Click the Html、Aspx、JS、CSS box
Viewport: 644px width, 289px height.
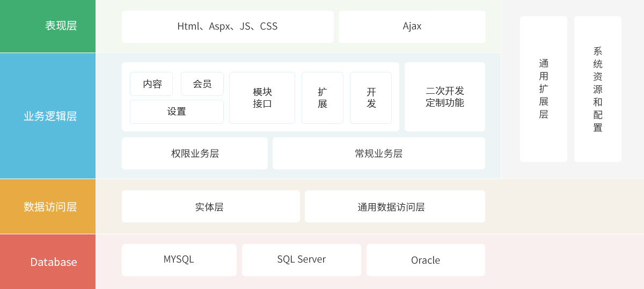tap(228, 27)
